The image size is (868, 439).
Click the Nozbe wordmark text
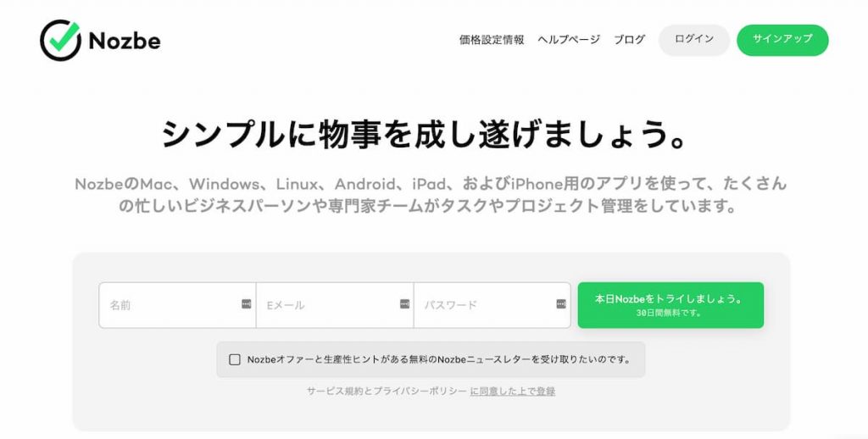coord(125,41)
